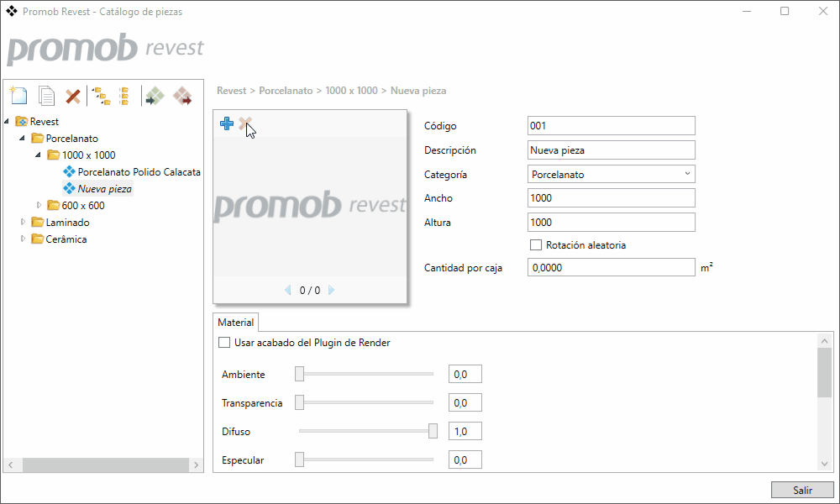Click the red X Delete toolbar icon

pos(73,97)
